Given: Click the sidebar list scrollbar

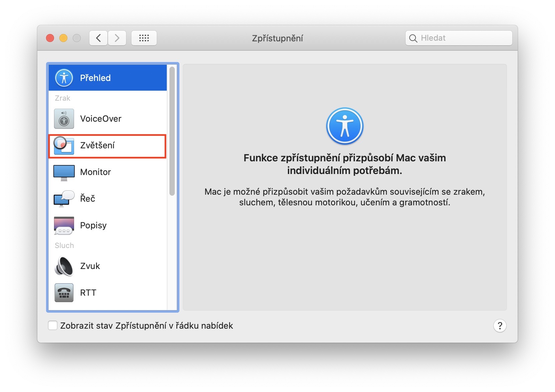Looking at the screenshot, I should click(x=172, y=131).
